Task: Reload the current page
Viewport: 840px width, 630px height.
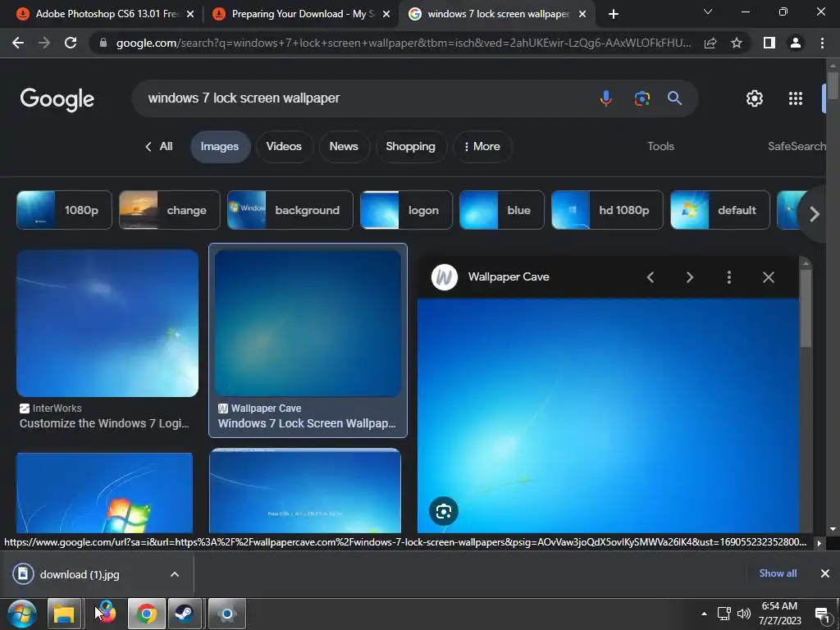Action: point(71,43)
